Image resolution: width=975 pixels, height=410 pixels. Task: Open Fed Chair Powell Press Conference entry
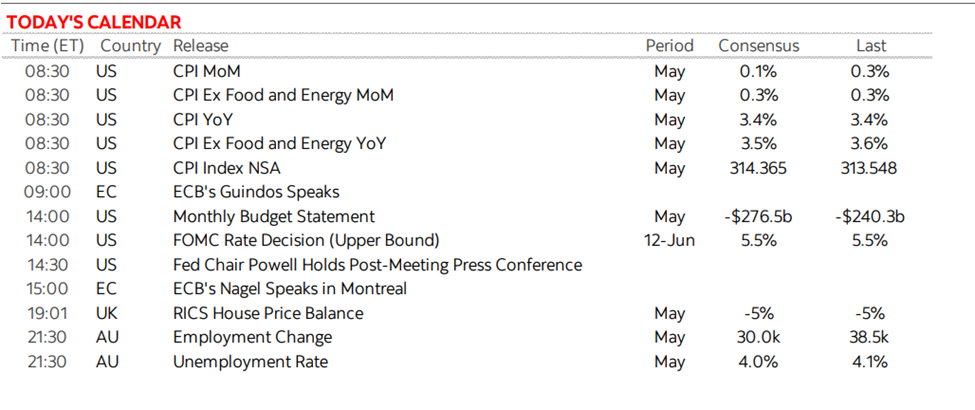(x=377, y=265)
